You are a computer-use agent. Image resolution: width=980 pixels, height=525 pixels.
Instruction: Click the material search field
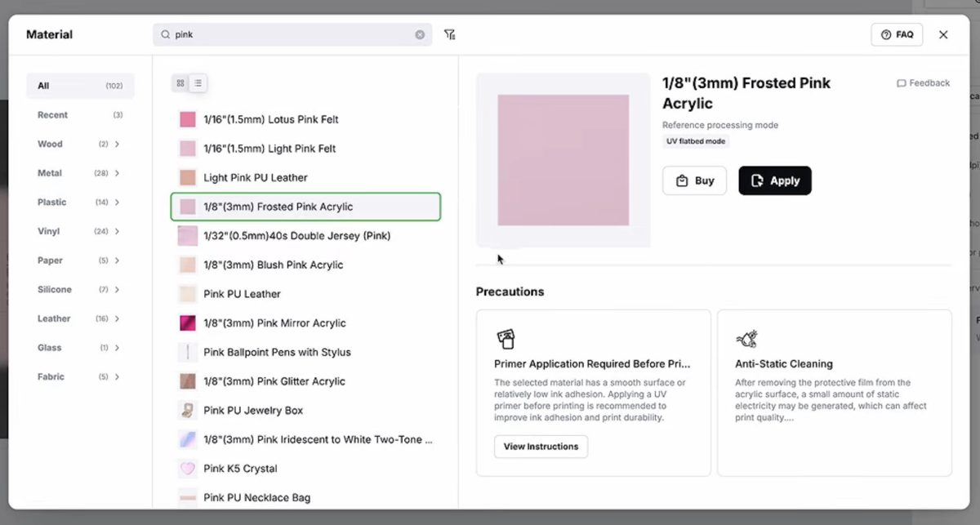292,34
